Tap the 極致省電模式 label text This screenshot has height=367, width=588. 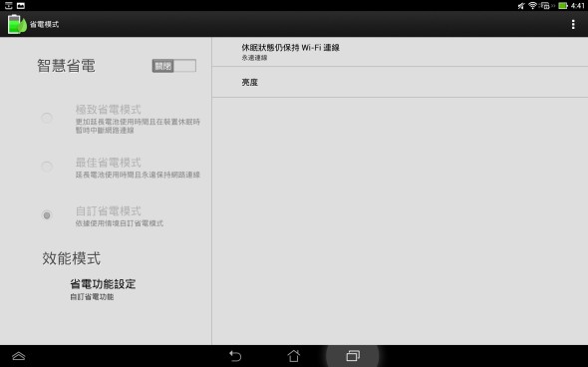(108, 110)
